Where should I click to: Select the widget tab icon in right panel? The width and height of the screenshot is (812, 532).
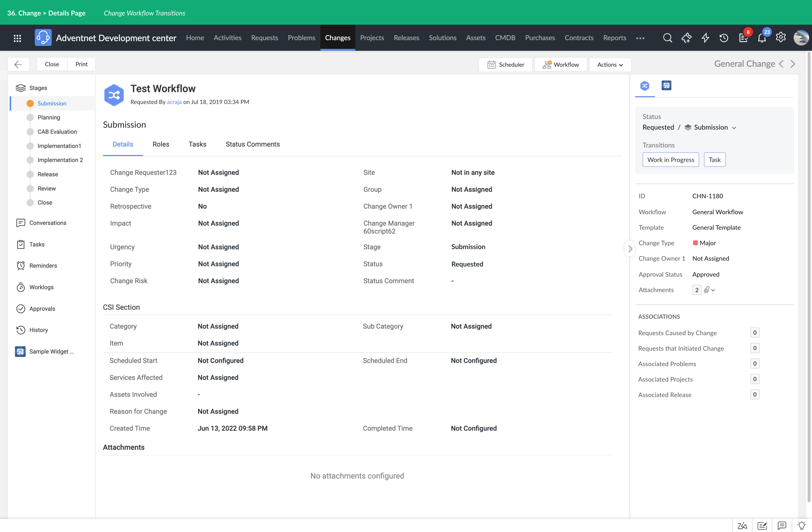pyautogui.click(x=666, y=85)
